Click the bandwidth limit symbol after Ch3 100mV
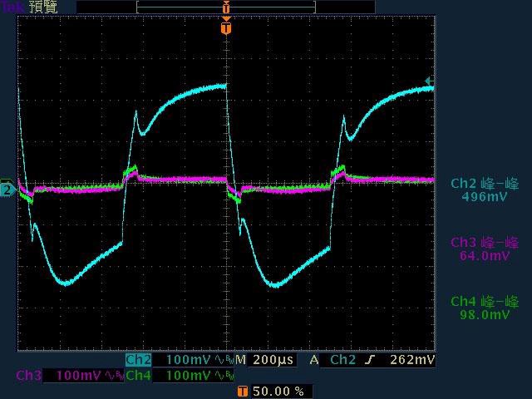 click(x=112, y=376)
